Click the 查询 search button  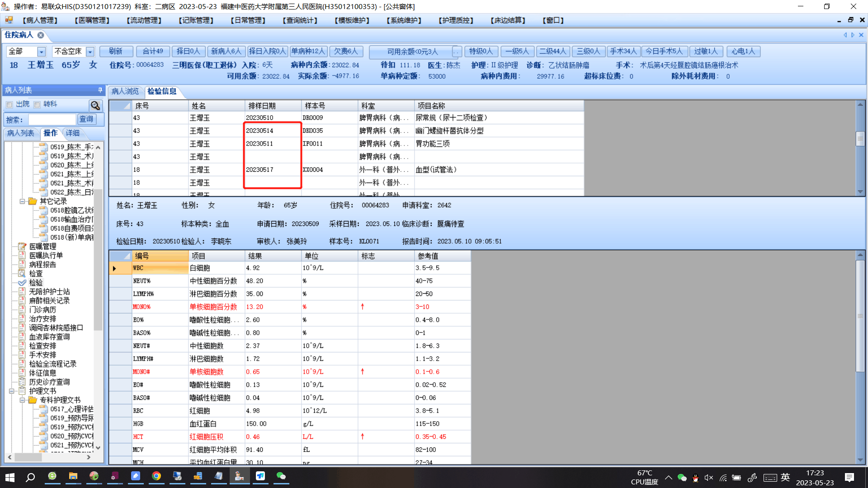click(86, 119)
